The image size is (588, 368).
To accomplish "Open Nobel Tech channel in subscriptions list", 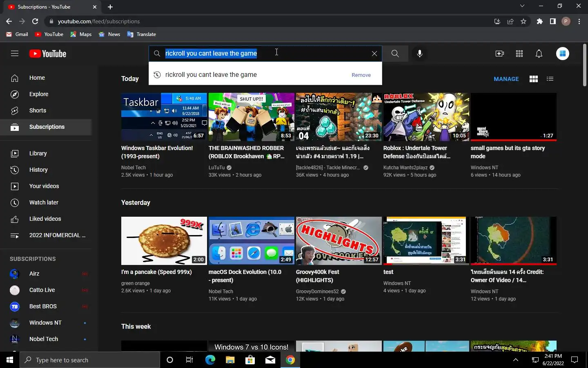I will tap(46, 339).
